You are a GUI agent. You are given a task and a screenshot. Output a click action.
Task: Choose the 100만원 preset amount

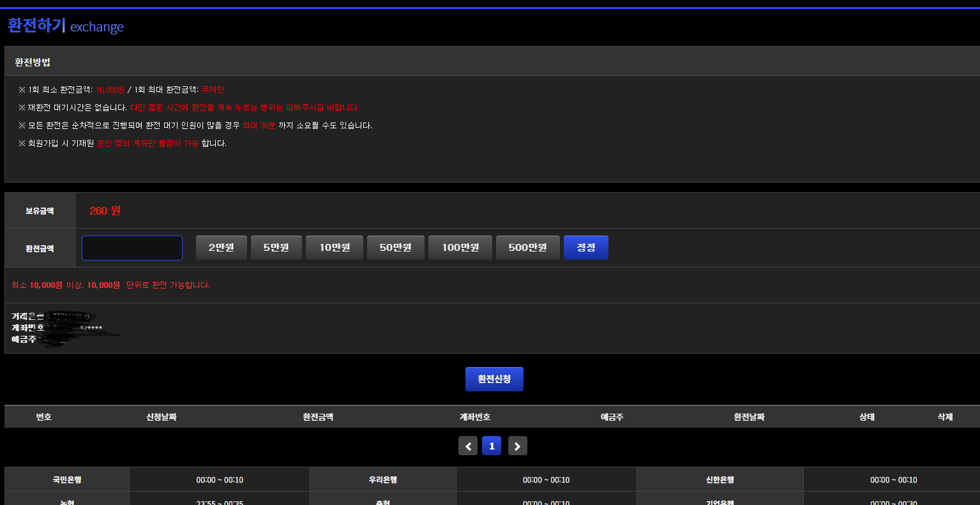tap(460, 248)
